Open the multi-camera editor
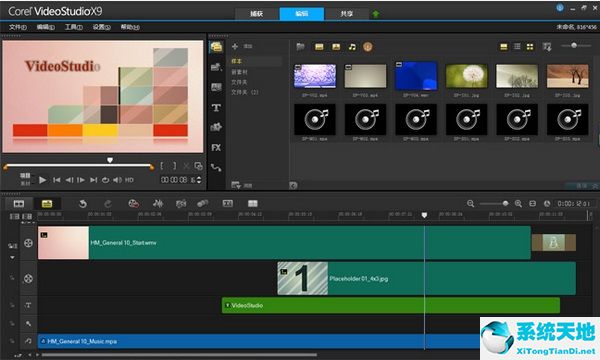 pos(253,204)
